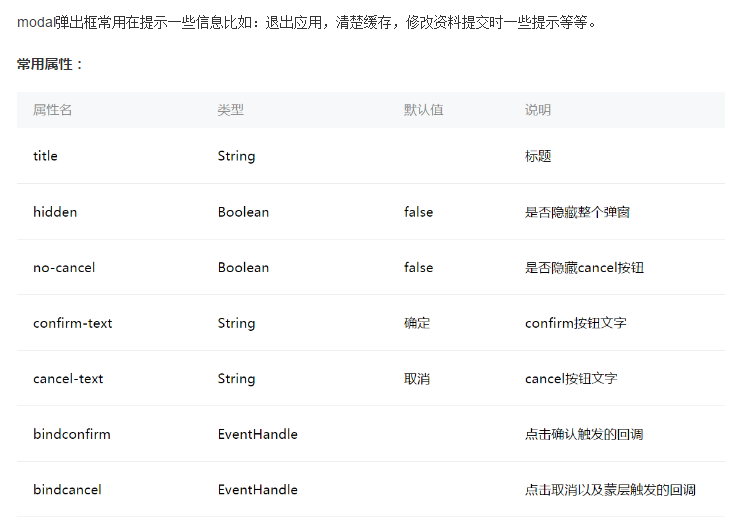
Task: Click the 确定 default value cell
Action: 417,323
